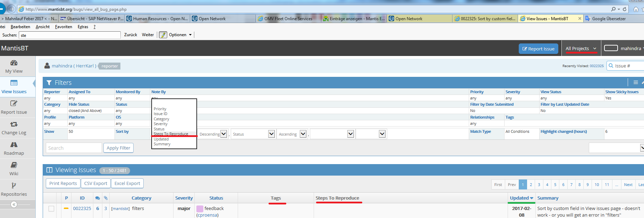
Task: Open the All Projects dropdown
Action: pos(581,49)
